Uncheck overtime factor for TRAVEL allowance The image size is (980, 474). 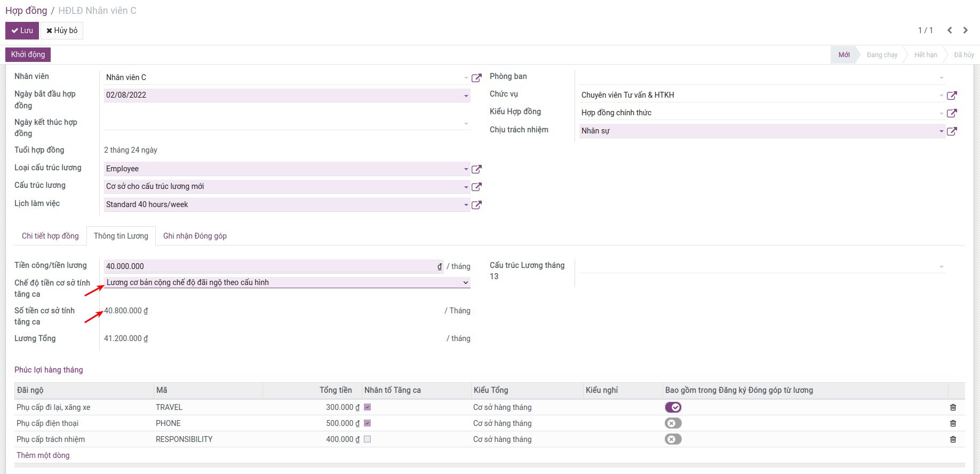tap(367, 407)
